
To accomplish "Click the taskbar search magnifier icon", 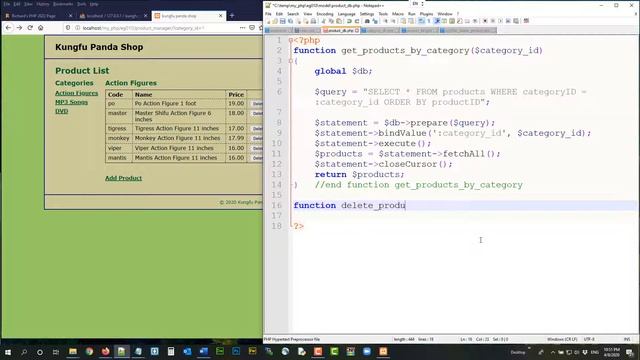I will coord(24,352).
